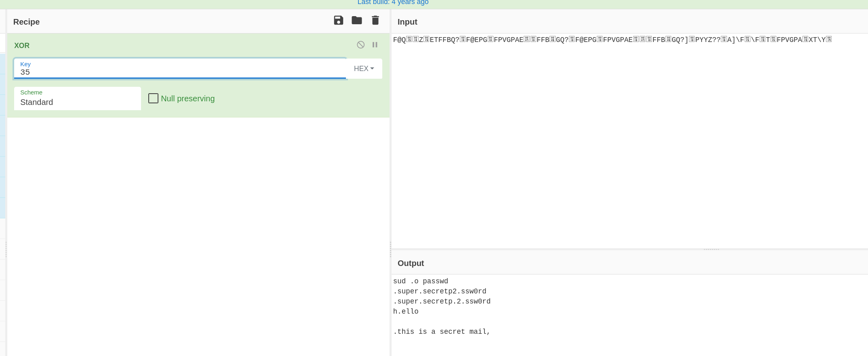Open the Load recipe folder icon

click(x=356, y=21)
